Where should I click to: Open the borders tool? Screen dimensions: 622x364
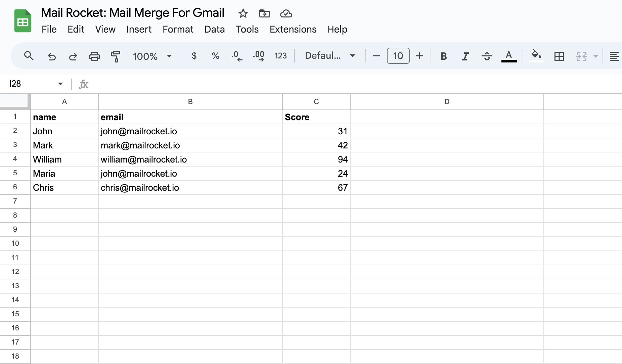click(x=559, y=56)
